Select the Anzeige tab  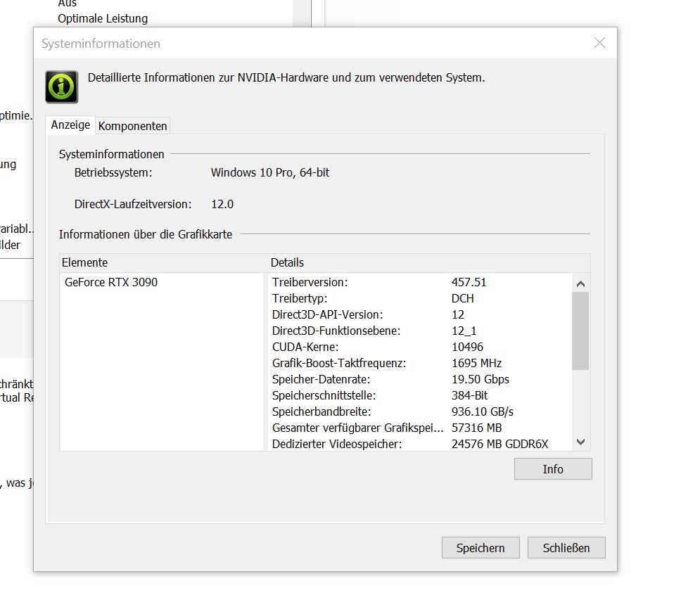[x=70, y=124]
